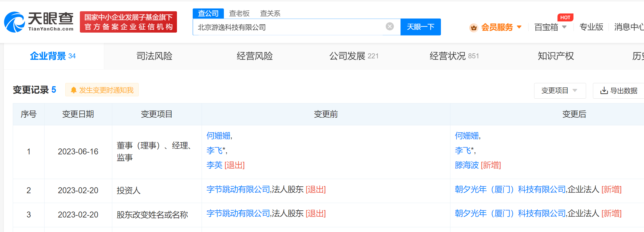Click the 导出数据 export button
644x232 pixels.
coord(618,91)
